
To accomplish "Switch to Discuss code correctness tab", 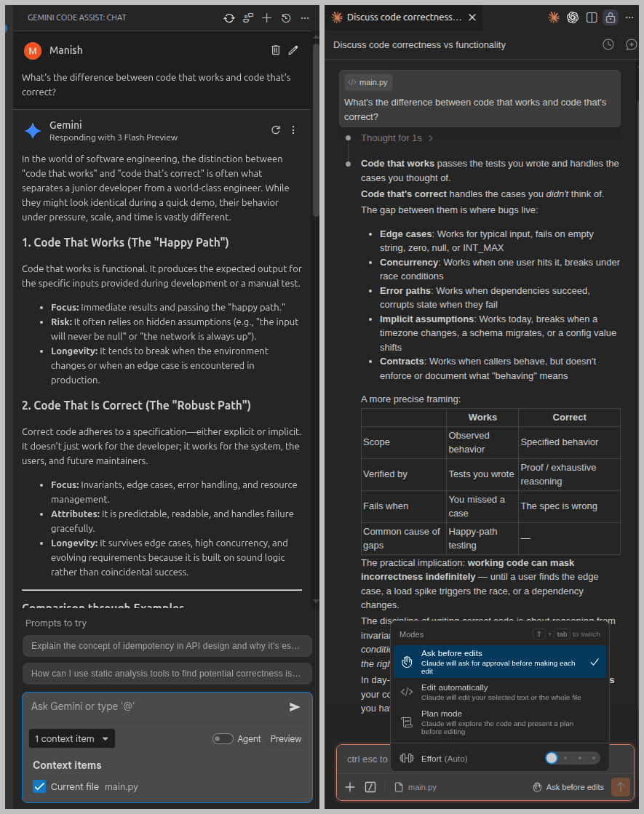I will 404,17.
